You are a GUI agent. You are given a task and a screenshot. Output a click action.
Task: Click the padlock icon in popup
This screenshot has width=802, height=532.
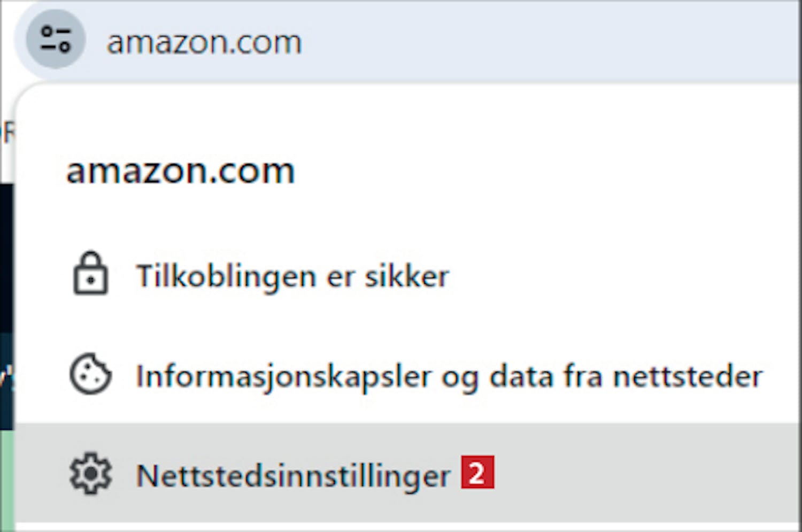pyautogui.click(x=90, y=273)
